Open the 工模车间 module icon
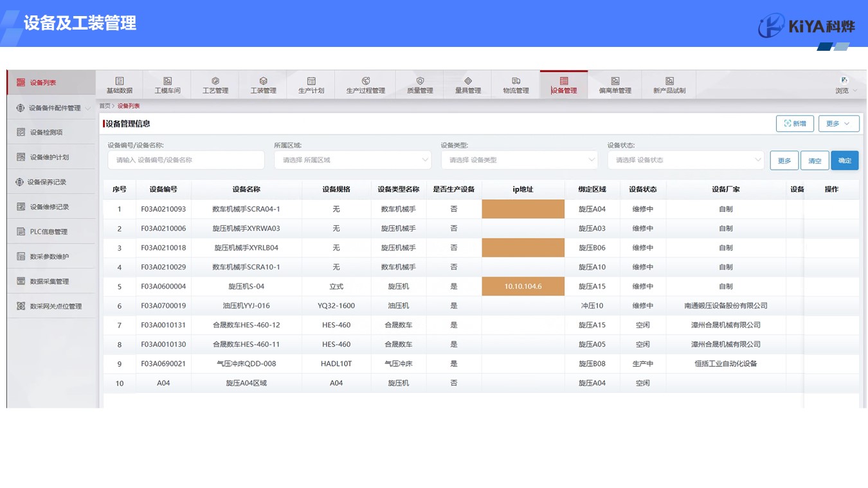The image size is (868, 488). click(x=167, y=81)
